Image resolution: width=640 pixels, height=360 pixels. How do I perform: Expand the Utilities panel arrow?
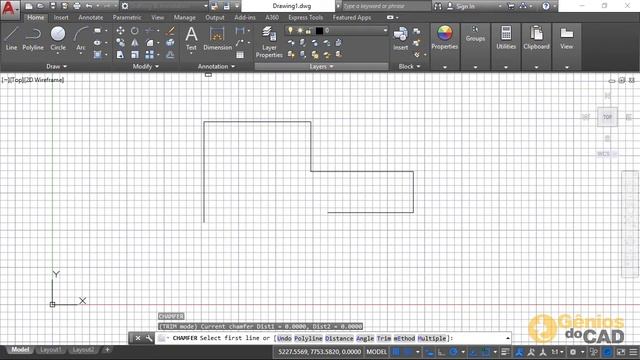(506, 67)
